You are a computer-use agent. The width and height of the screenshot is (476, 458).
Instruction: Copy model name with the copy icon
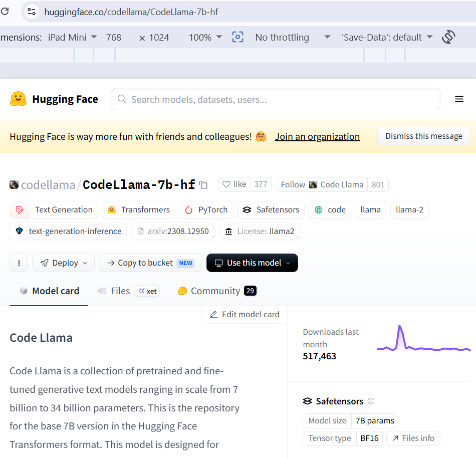203,184
